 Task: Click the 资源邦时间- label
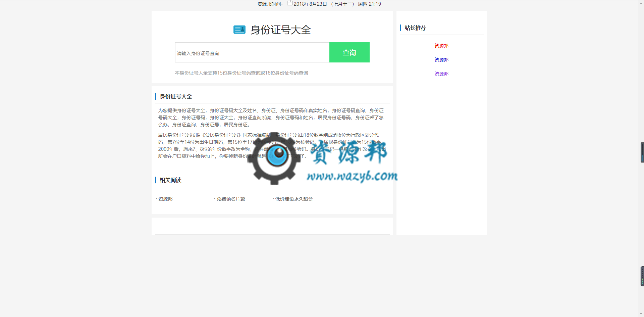click(270, 4)
